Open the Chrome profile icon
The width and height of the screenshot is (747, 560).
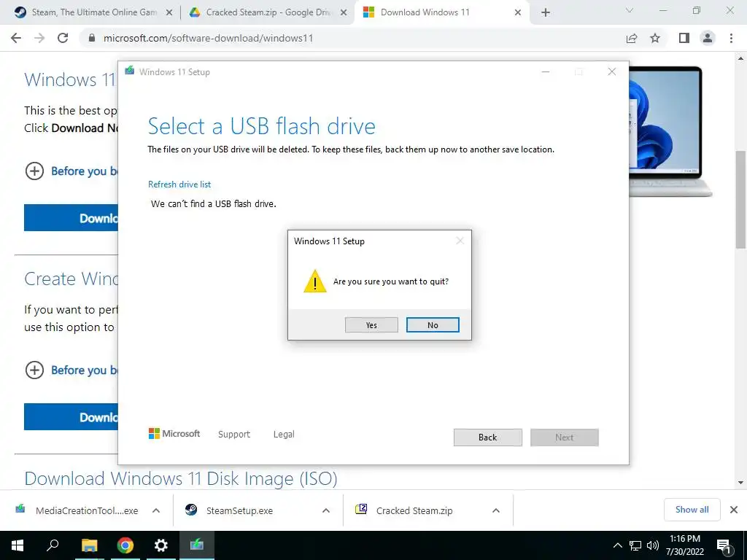click(708, 38)
